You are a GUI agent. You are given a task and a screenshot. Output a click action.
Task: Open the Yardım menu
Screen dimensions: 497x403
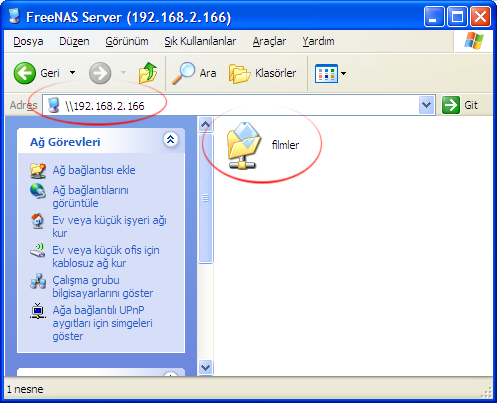(318, 41)
